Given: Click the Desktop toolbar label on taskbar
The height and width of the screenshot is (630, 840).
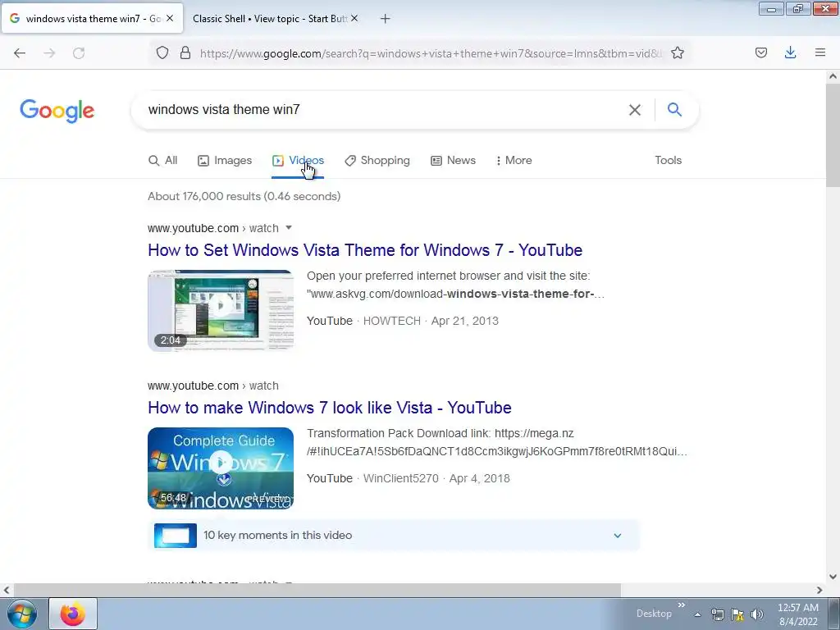Looking at the screenshot, I should coord(654,614).
